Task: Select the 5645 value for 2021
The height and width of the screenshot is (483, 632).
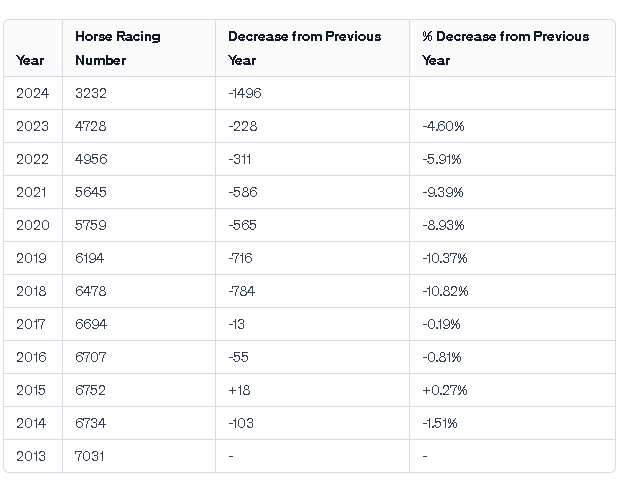Action: [x=91, y=192]
